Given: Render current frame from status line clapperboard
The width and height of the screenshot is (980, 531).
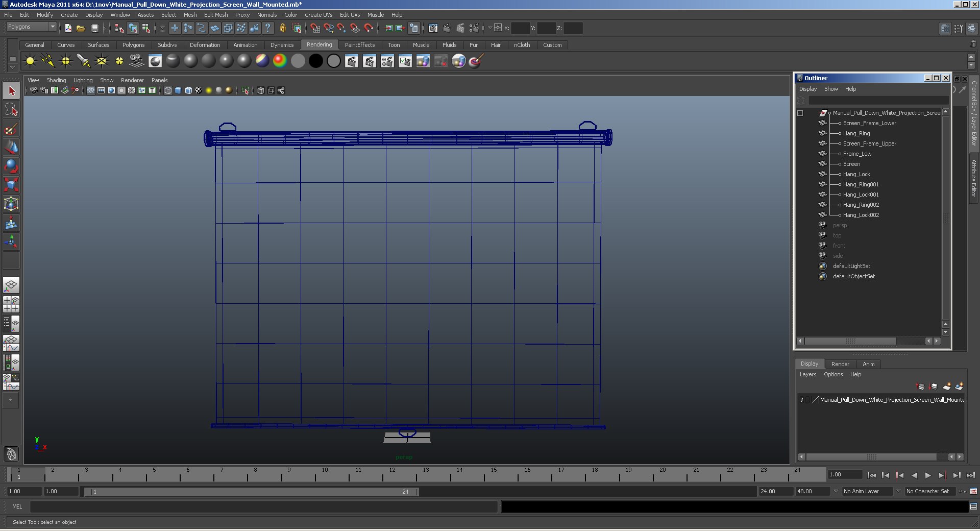Looking at the screenshot, I should [447, 28].
